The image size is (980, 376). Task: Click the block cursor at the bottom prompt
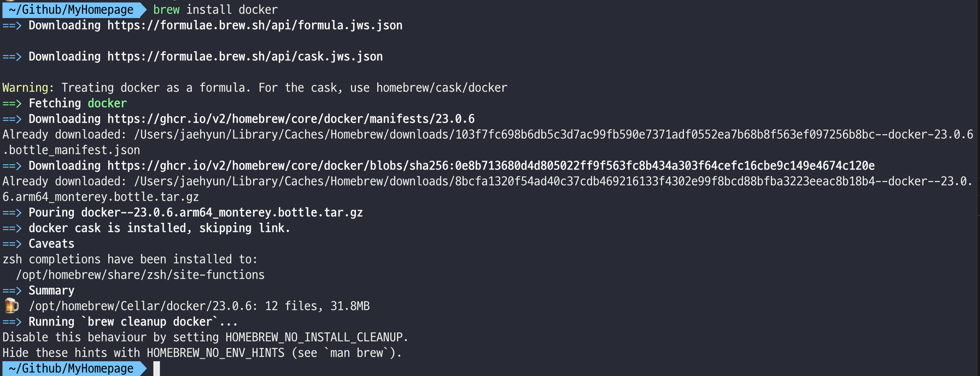[157, 368]
